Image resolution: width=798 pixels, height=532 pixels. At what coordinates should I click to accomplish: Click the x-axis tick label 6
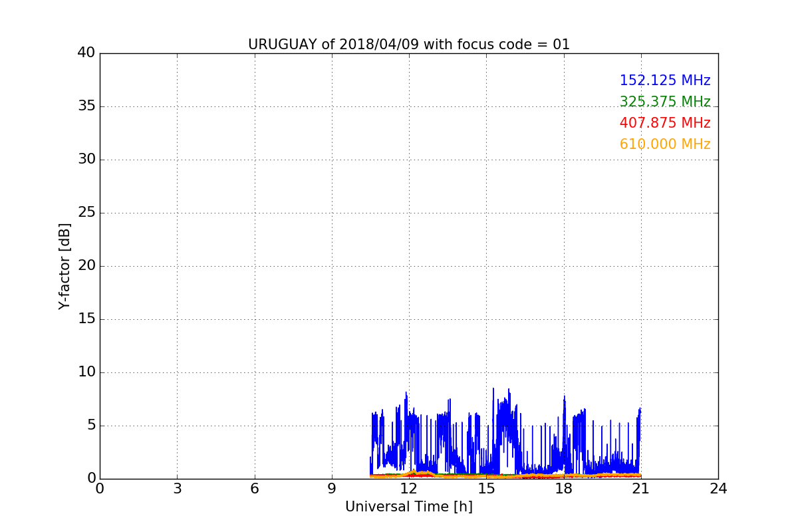[x=255, y=489]
